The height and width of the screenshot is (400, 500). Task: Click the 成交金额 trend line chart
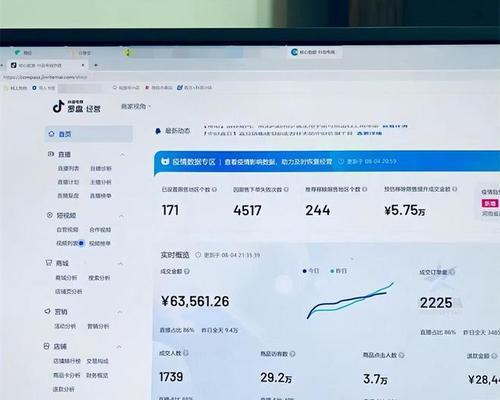tap(350, 301)
